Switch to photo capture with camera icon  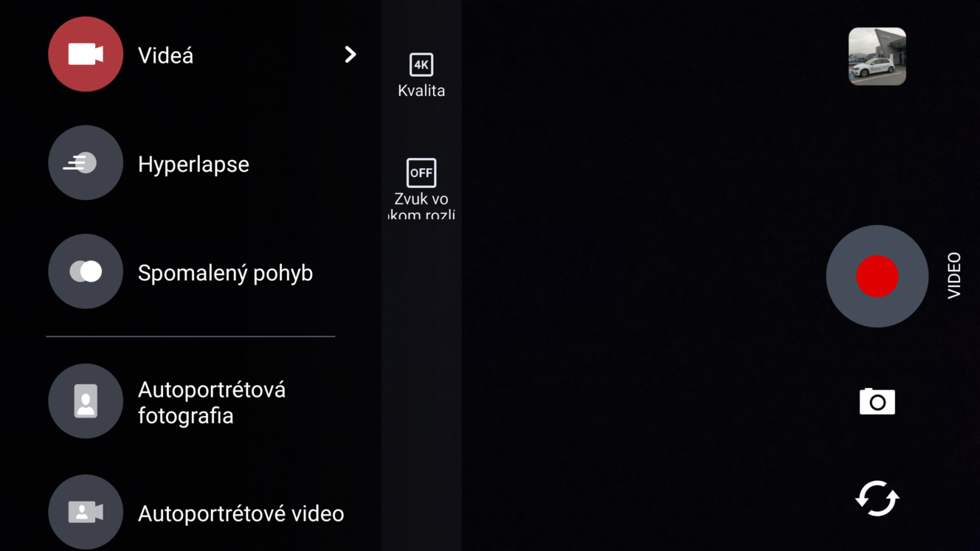(877, 401)
